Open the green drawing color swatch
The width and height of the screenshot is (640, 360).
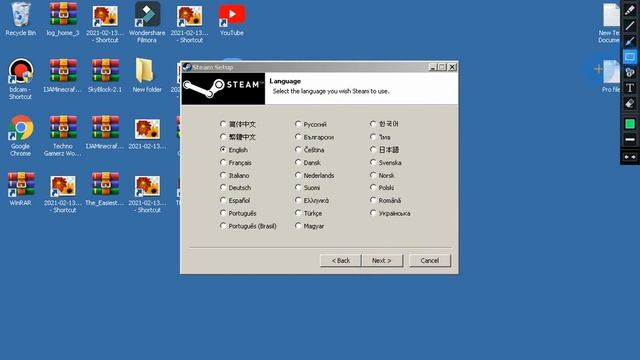click(x=630, y=124)
